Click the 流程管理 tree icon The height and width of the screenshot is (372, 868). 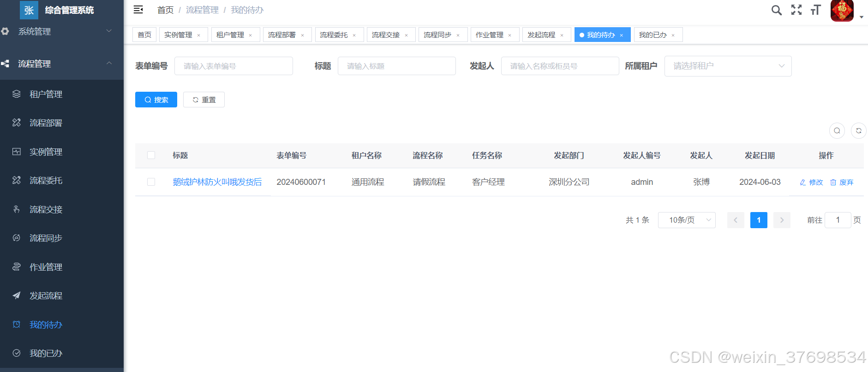coord(5,64)
